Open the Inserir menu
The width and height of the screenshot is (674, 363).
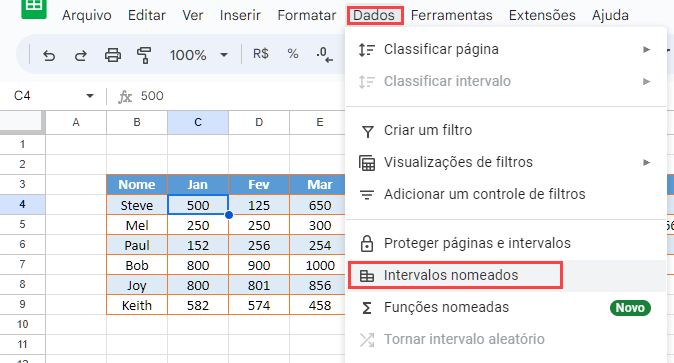pyautogui.click(x=240, y=15)
